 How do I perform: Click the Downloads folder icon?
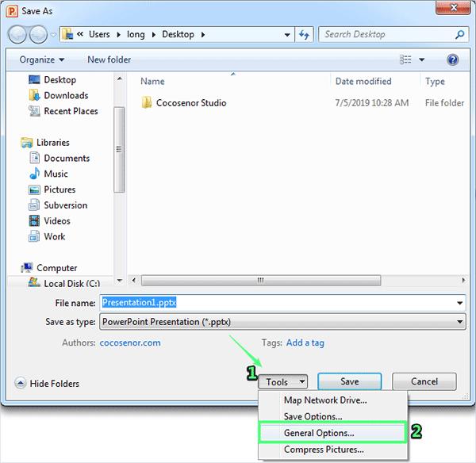point(34,95)
